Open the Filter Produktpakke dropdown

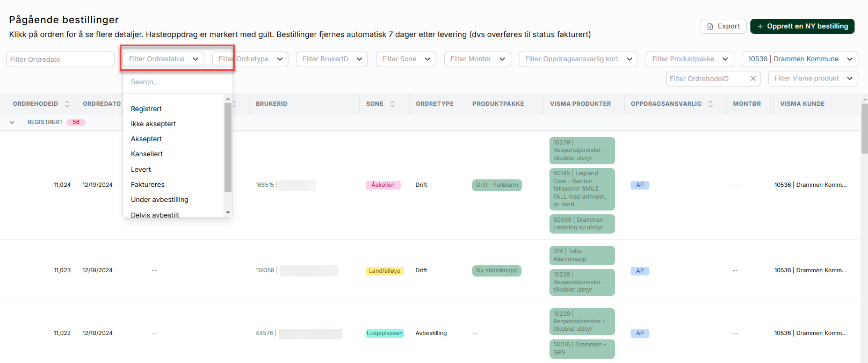[x=690, y=59]
